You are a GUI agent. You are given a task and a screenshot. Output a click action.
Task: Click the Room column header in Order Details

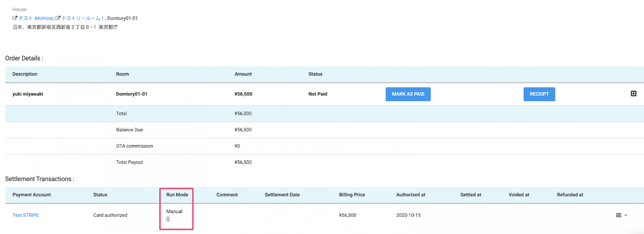(x=122, y=74)
